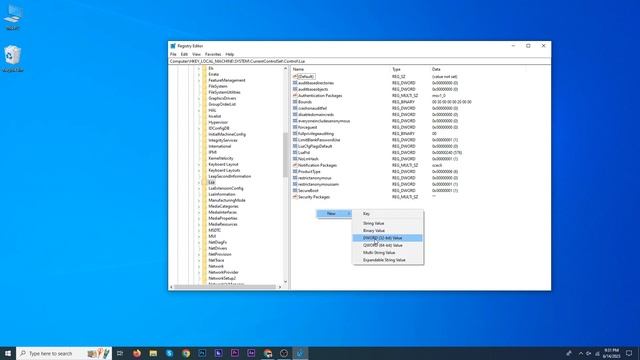Click icon of LsaPid value
The image size is (640, 360).
click(295, 153)
